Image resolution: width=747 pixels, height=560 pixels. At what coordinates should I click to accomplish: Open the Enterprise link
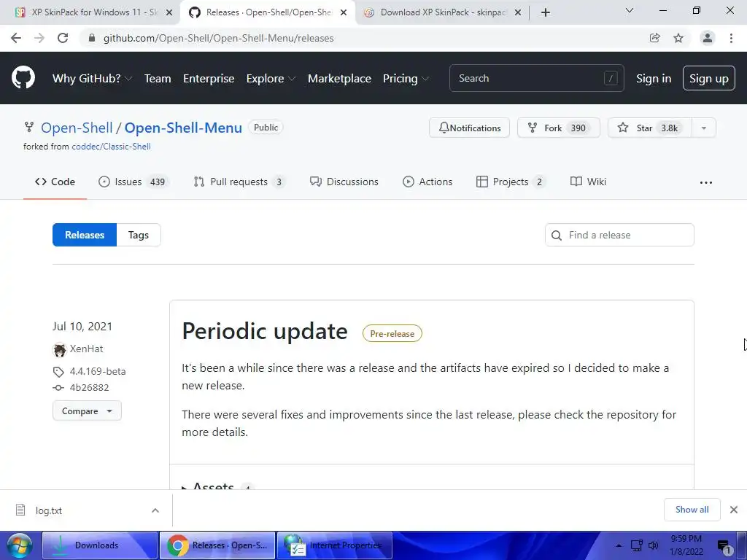click(209, 79)
